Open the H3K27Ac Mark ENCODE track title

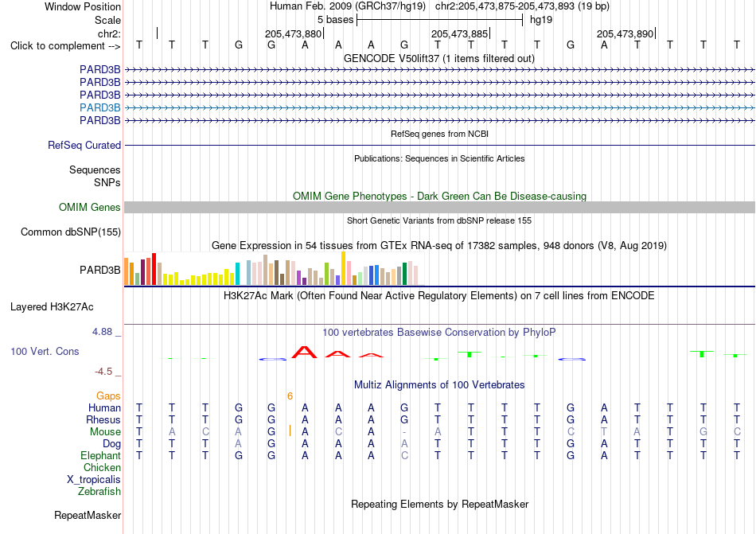point(439,295)
